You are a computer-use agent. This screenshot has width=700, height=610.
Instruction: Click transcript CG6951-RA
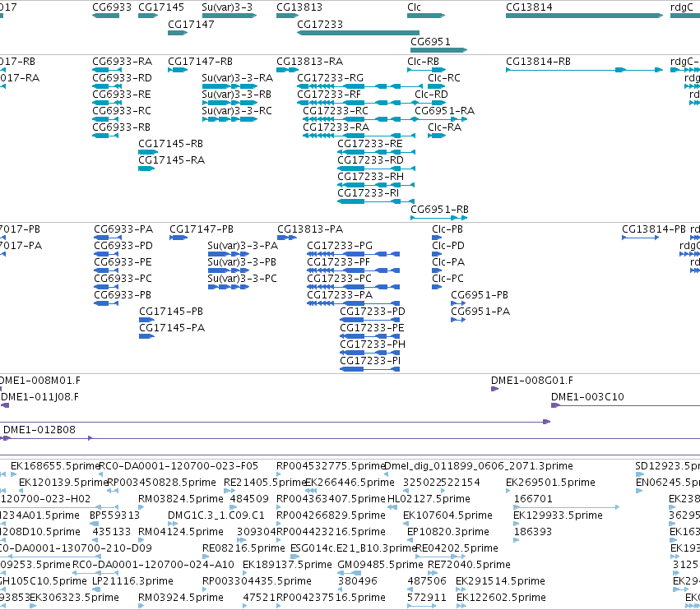tap(444, 111)
